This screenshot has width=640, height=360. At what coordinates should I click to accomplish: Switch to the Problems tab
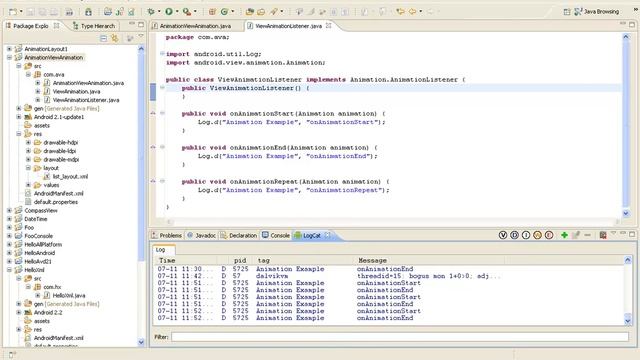point(167,236)
